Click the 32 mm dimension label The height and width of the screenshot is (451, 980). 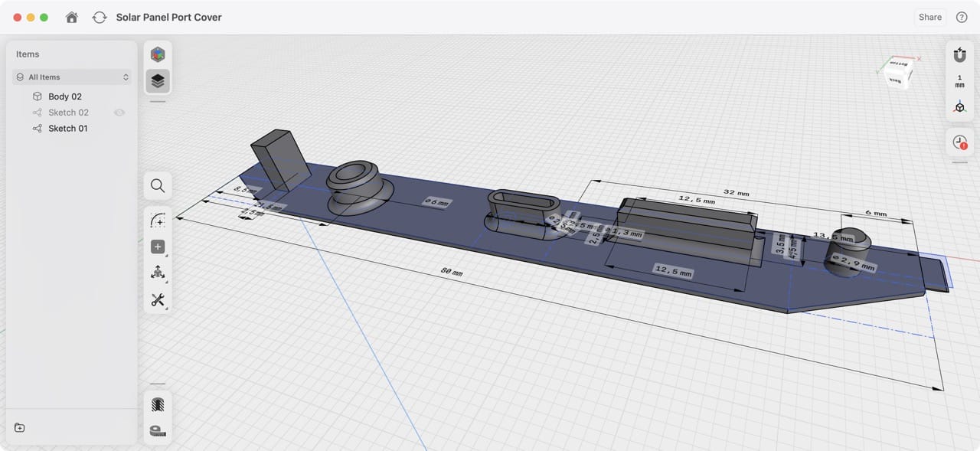click(x=736, y=193)
